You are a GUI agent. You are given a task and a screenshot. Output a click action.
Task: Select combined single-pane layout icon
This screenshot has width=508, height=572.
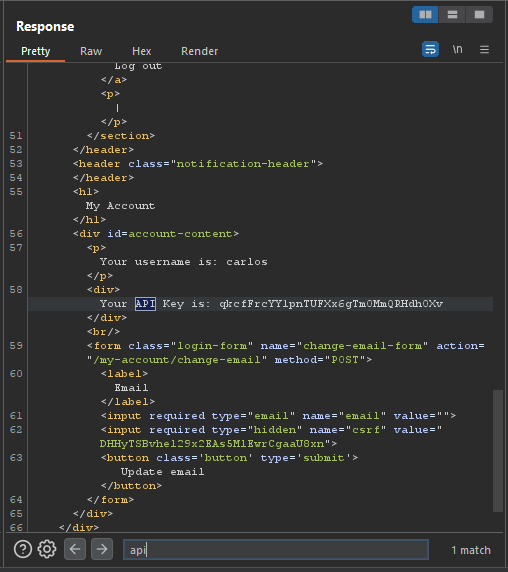479,15
